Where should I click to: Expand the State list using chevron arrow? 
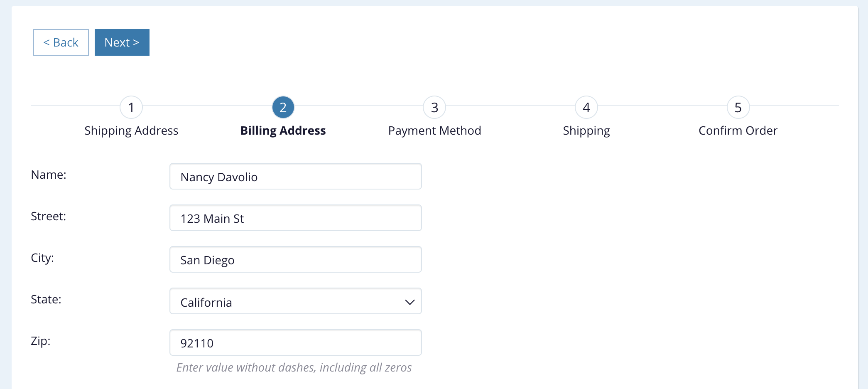coord(409,302)
